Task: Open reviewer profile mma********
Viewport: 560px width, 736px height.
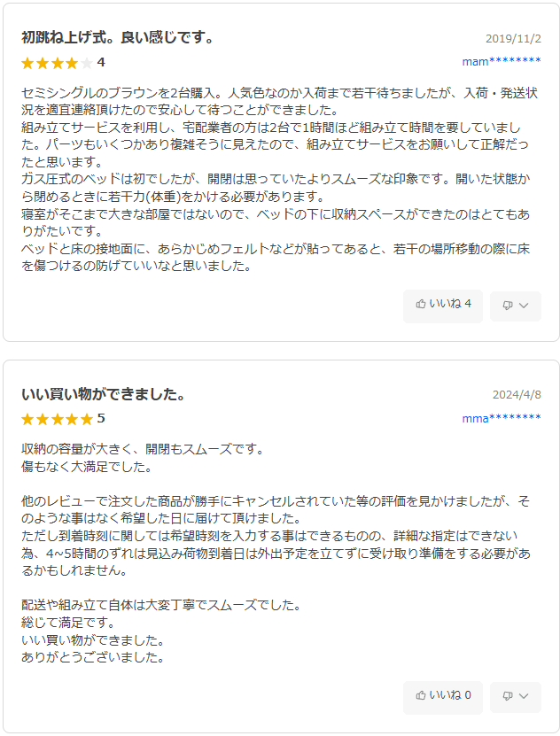Action: 501,418
